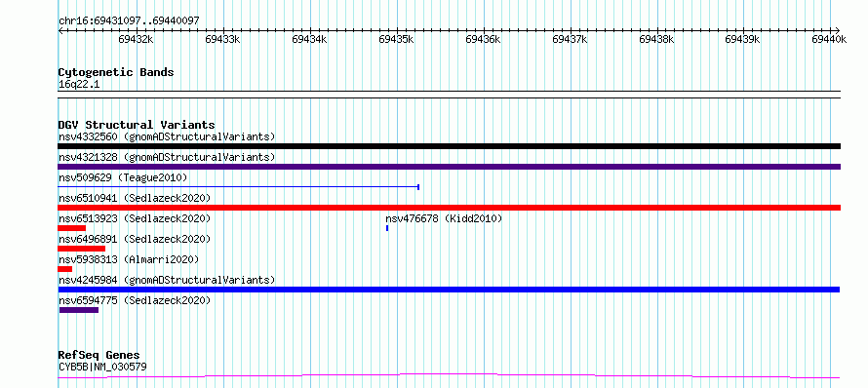The height and width of the screenshot is (388, 868).
Task: Click the long red nsv6510941 variant bar
Action: [449, 208]
